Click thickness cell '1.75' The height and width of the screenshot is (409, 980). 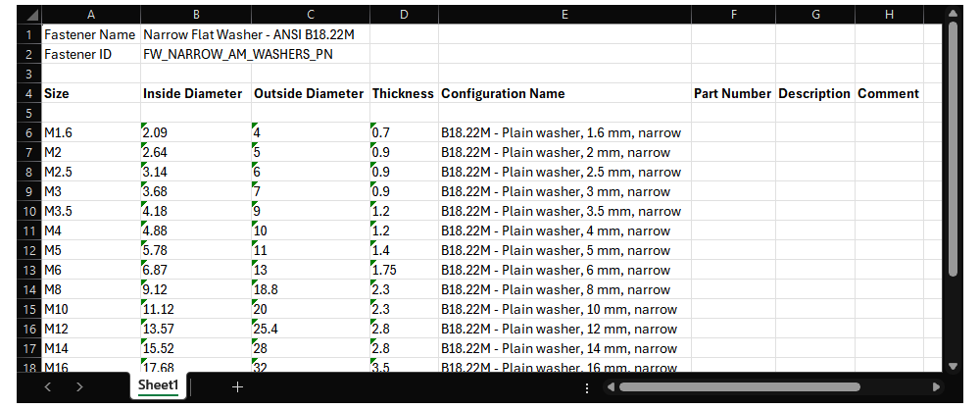click(x=405, y=270)
